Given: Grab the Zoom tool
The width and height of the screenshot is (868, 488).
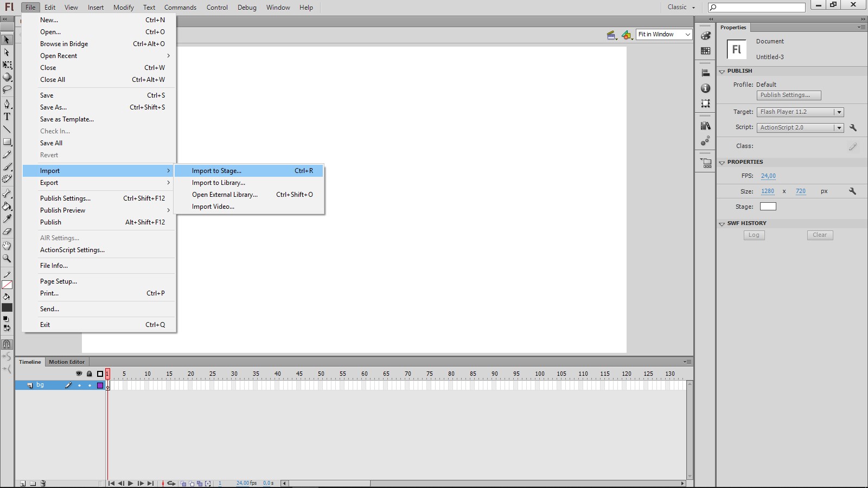Looking at the screenshot, I should [7, 259].
